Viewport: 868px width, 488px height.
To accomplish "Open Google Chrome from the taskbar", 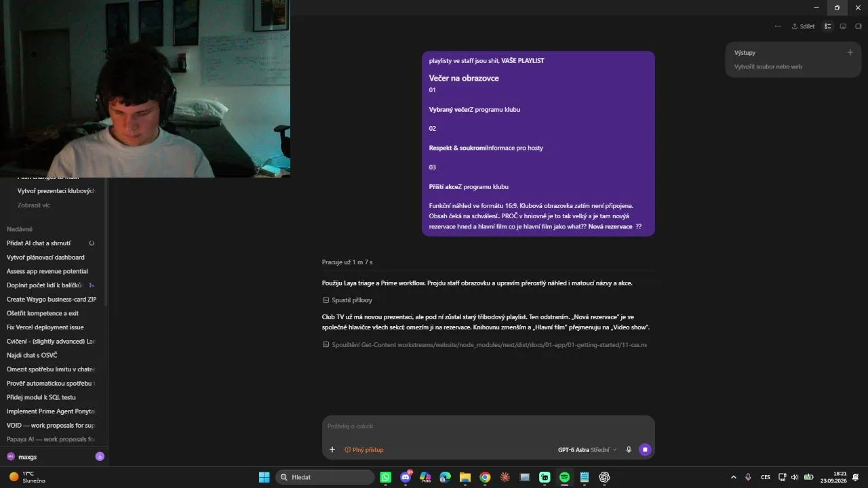I will pyautogui.click(x=485, y=477).
